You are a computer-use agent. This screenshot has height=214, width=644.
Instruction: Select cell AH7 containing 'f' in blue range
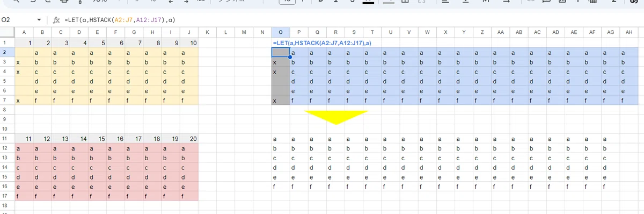coord(629,101)
